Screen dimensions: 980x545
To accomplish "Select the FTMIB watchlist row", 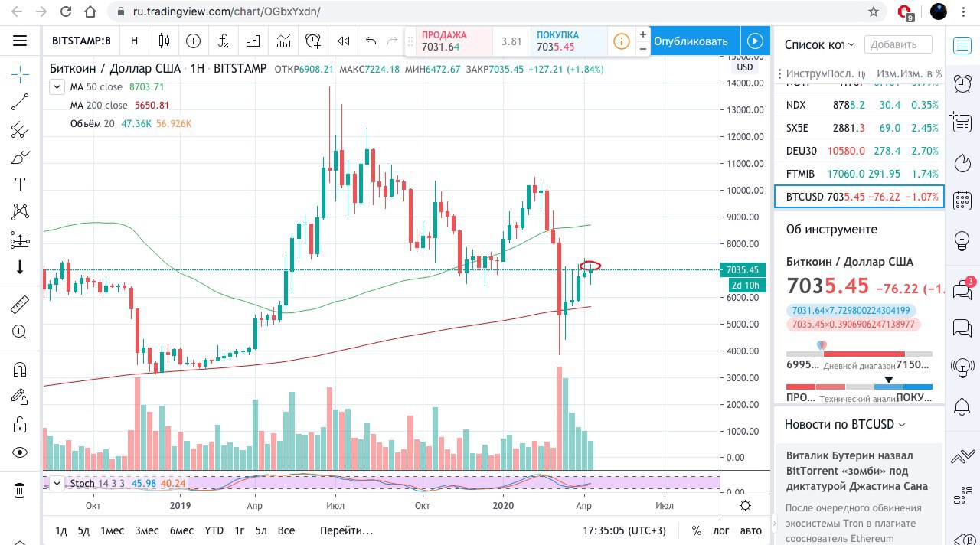I will pyautogui.click(x=860, y=174).
